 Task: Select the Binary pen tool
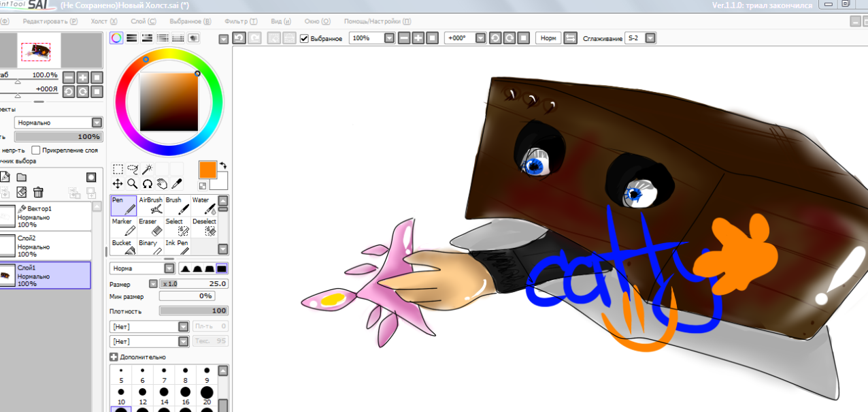click(x=150, y=247)
